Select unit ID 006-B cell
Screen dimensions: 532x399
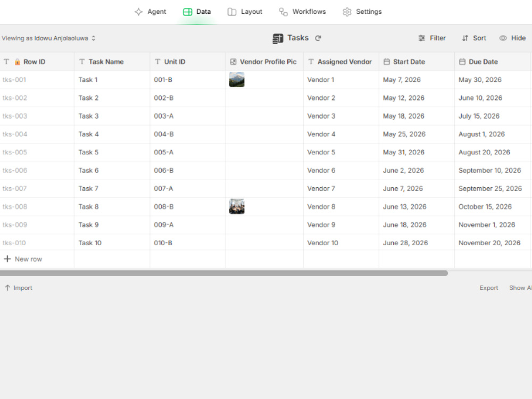tap(188, 170)
